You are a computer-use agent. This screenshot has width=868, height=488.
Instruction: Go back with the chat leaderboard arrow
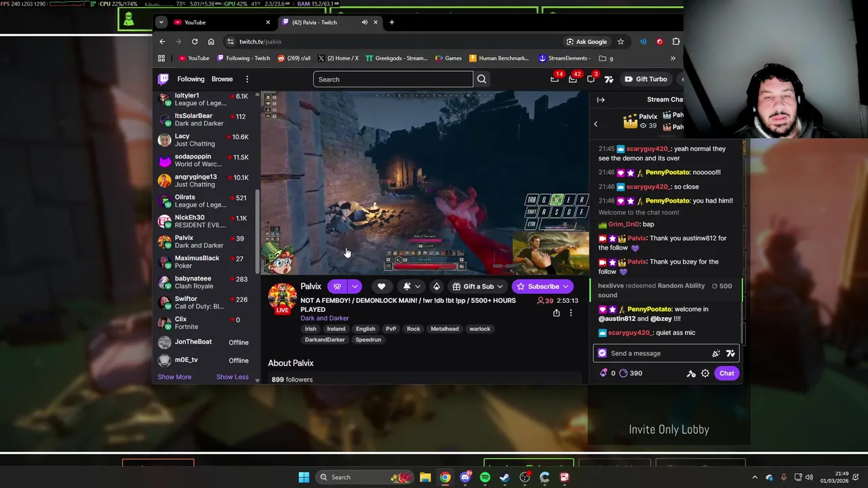click(x=595, y=124)
